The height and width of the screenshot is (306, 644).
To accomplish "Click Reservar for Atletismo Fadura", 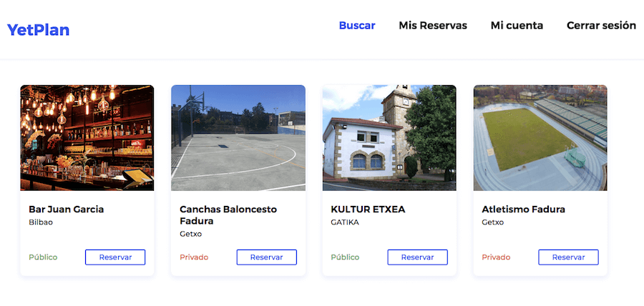I will coord(568,257).
